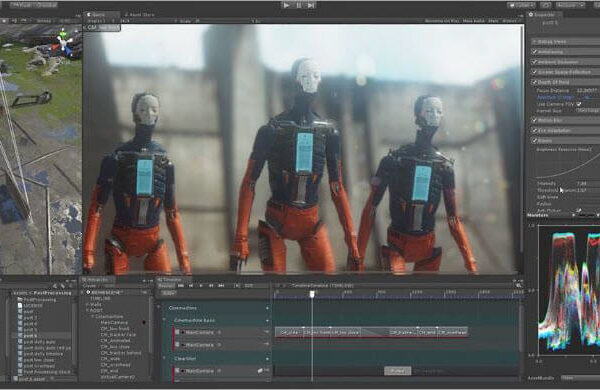
Task: Toggle the Anti Flicker checkbox
Action: [579, 211]
